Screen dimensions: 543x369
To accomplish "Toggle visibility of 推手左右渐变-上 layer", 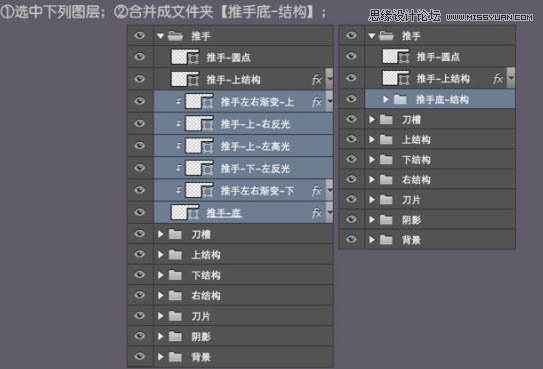I will (140, 101).
